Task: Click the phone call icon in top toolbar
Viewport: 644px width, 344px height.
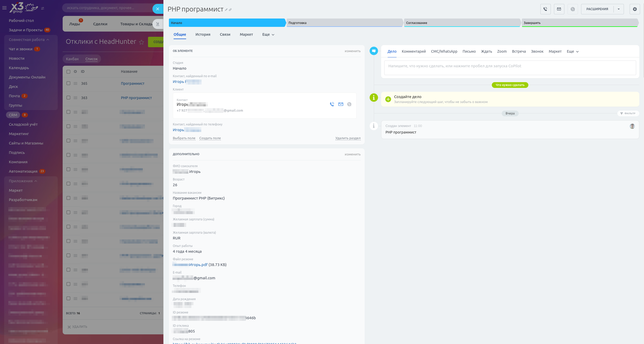Action: [x=545, y=9]
